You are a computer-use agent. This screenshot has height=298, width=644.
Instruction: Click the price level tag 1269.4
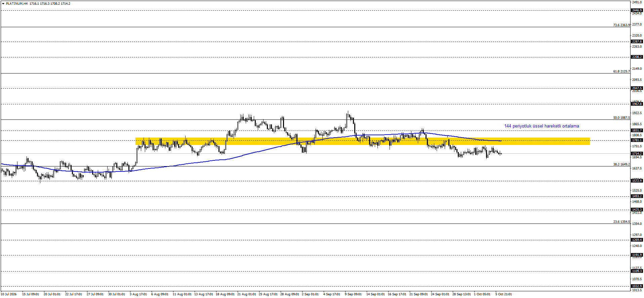(637, 240)
